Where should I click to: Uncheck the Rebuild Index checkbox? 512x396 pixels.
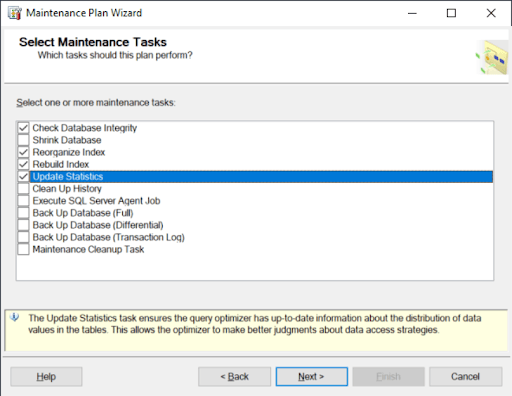23,164
